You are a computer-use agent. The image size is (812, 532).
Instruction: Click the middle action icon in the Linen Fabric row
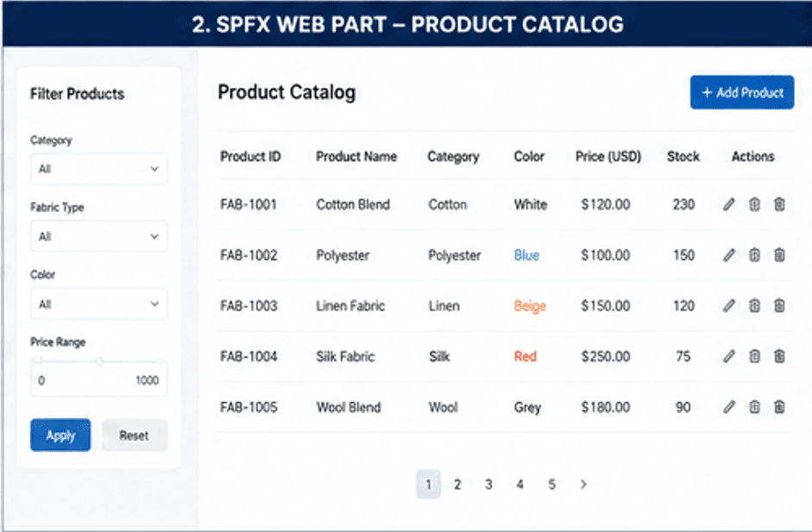tap(754, 306)
